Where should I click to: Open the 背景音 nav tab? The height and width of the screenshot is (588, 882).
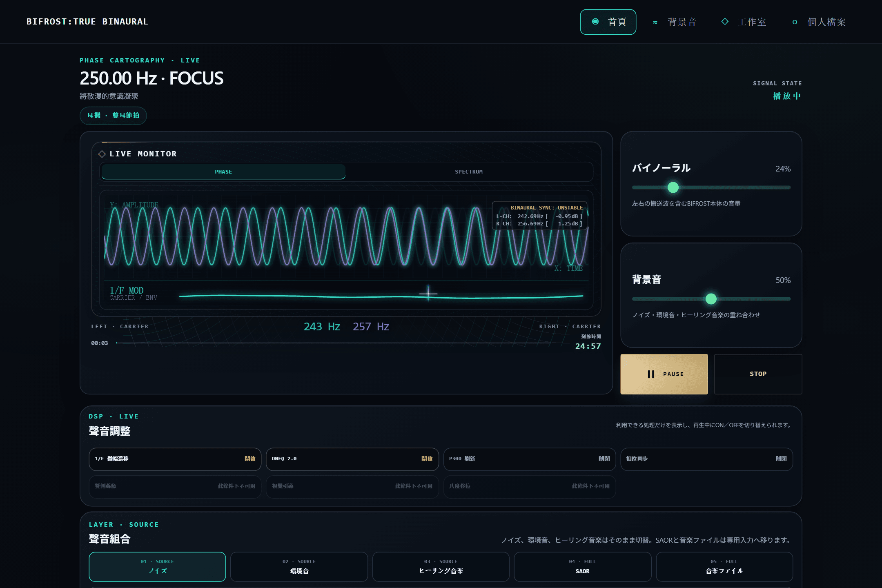click(675, 22)
